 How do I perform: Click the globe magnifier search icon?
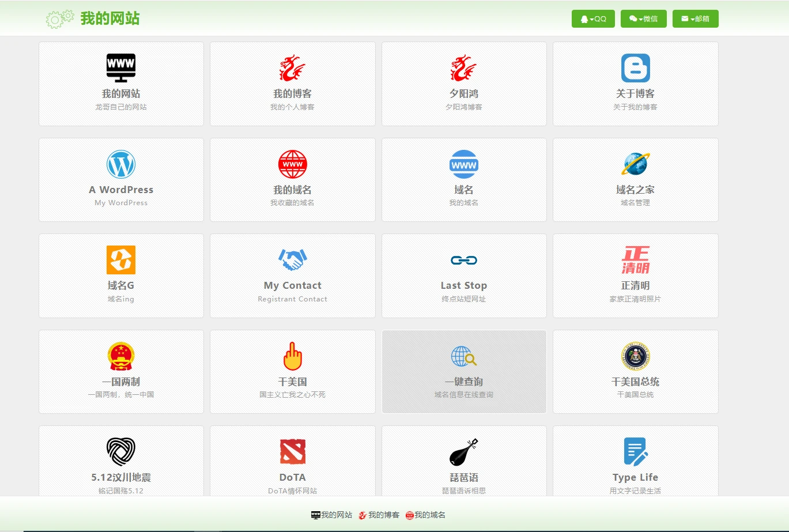click(x=464, y=357)
